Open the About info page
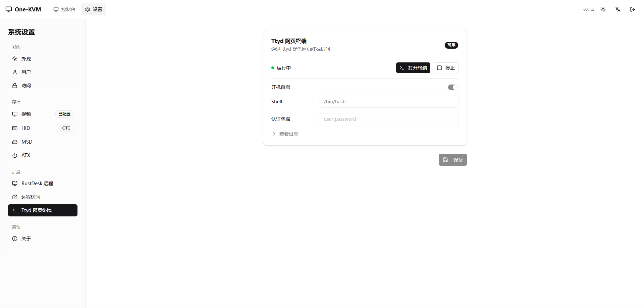 [x=26, y=239]
